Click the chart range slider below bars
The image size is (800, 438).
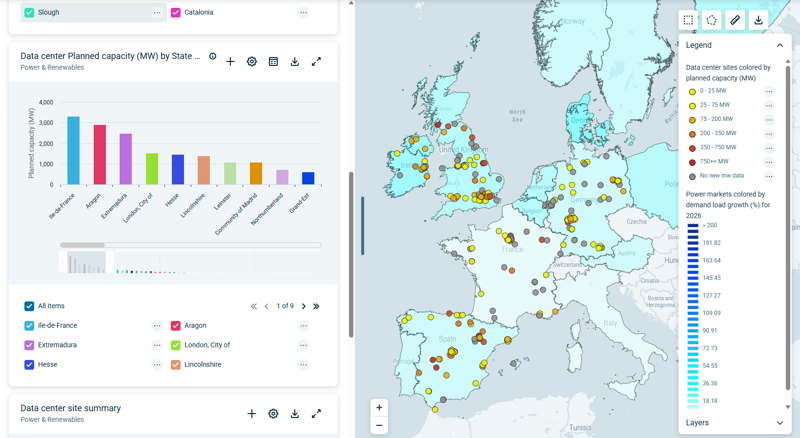click(x=82, y=245)
